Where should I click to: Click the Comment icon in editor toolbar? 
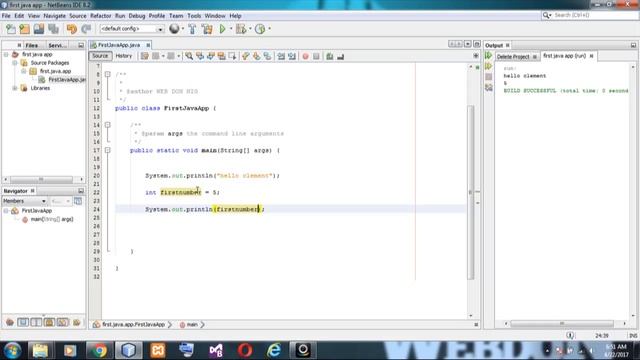click(329, 56)
